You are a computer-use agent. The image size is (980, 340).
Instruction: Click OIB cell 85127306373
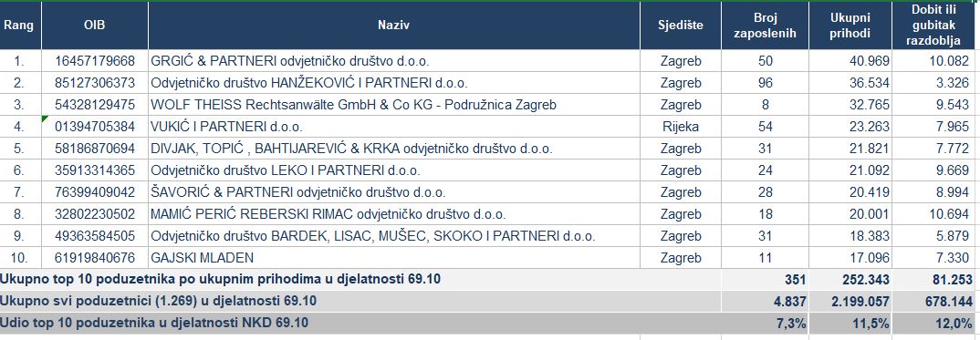tap(95, 83)
